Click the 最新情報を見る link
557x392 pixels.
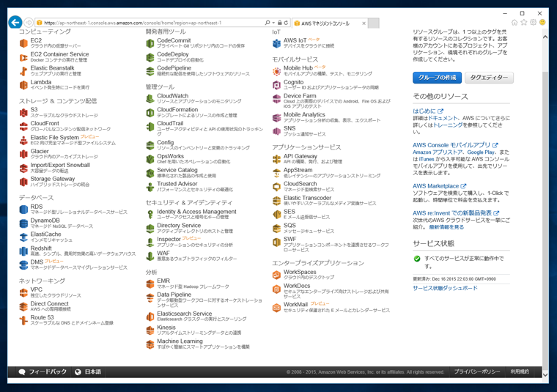point(446,227)
